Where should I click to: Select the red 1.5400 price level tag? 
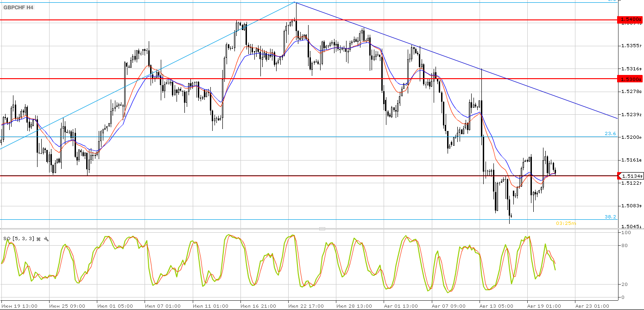coord(630,19)
